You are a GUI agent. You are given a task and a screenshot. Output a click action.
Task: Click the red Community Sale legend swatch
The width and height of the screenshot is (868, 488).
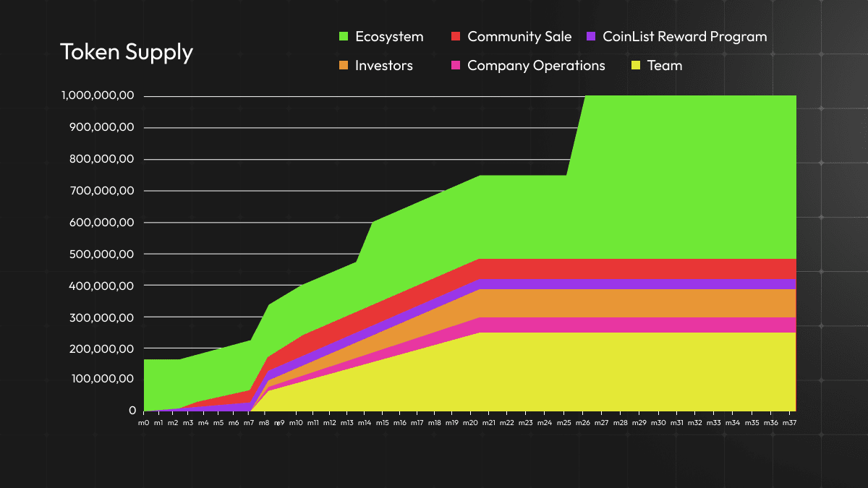point(456,36)
